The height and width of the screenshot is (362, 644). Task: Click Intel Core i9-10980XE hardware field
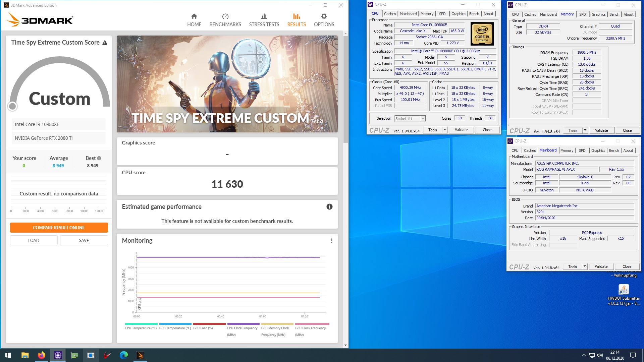(59, 124)
